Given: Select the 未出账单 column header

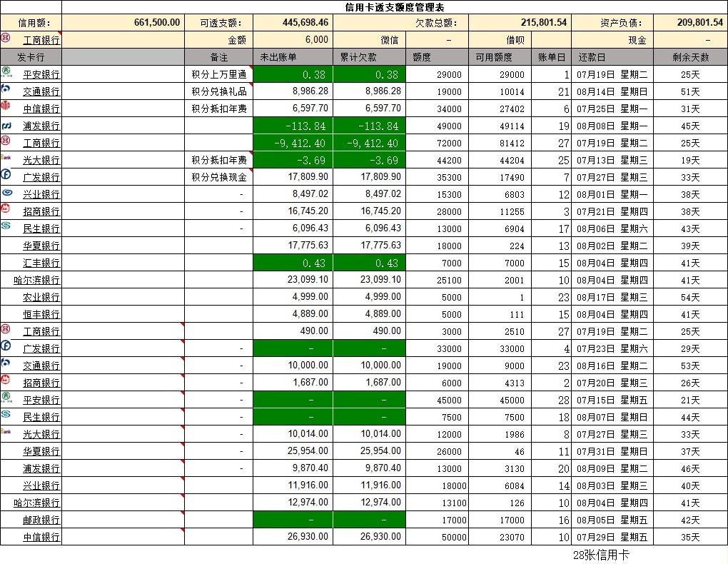Looking at the screenshot, I should pos(293,57).
